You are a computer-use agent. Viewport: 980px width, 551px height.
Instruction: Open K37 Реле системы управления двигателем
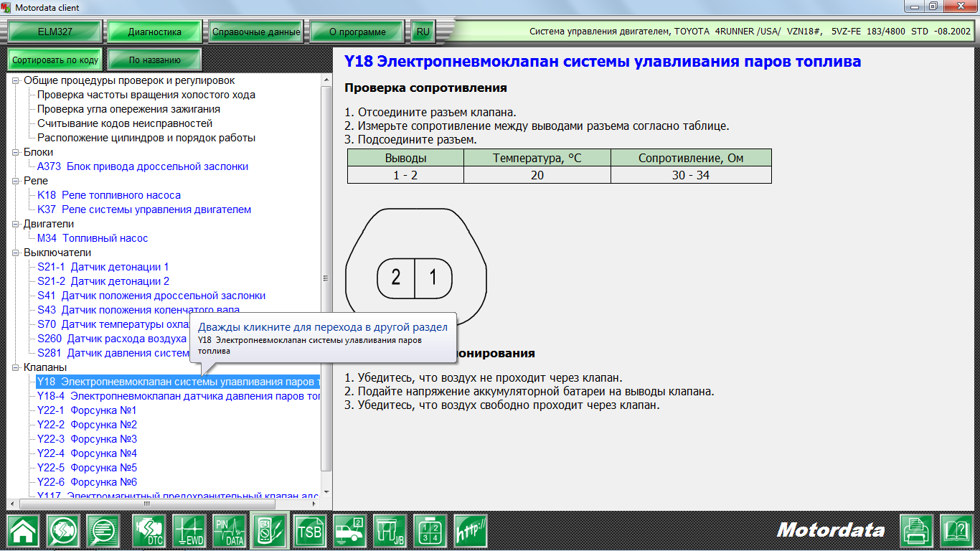[144, 209]
